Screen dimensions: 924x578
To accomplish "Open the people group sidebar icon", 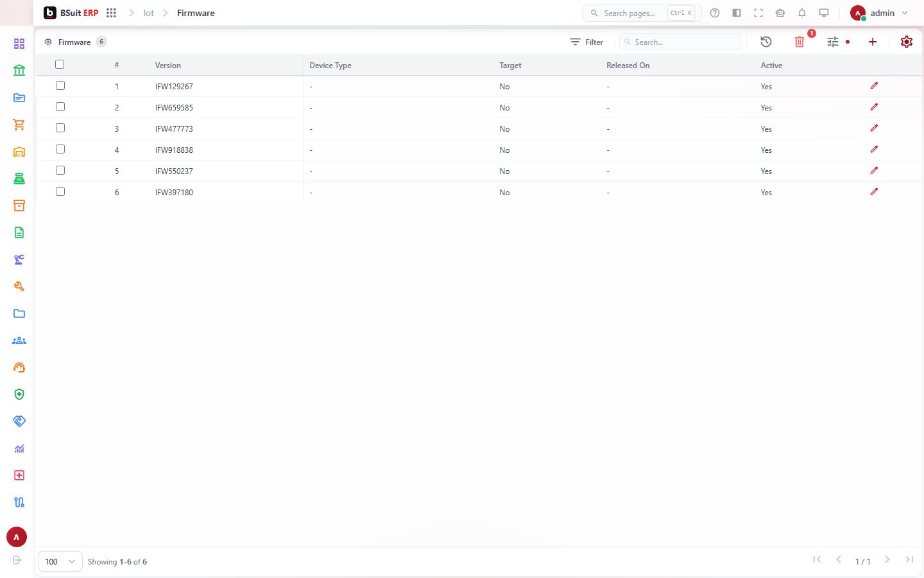I will tap(19, 340).
